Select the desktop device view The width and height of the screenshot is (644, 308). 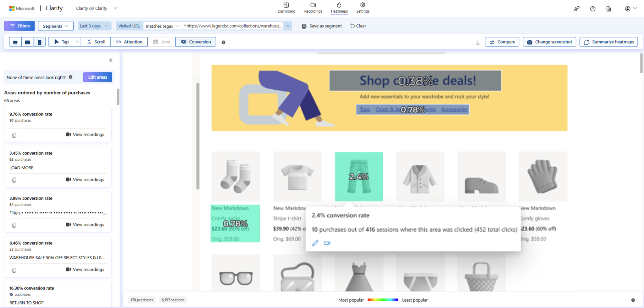coord(15,42)
